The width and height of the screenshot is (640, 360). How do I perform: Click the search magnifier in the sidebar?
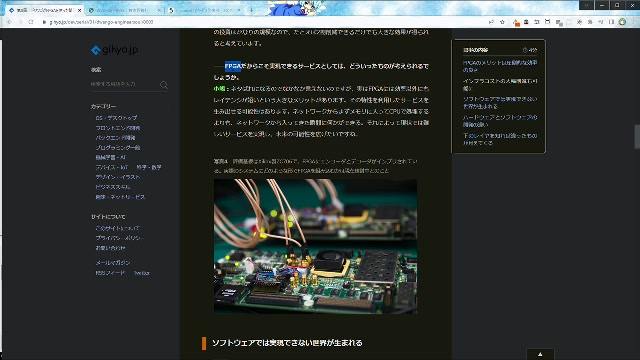pos(164,85)
